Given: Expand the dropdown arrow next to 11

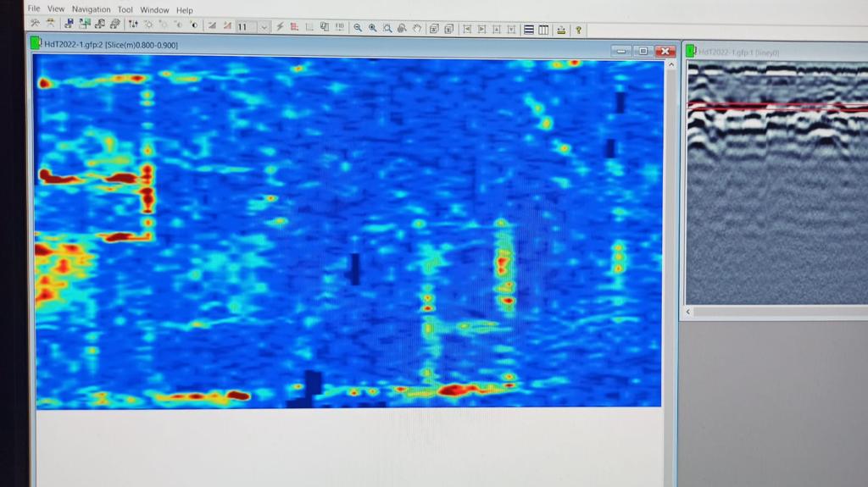Looking at the screenshot, I should pos(264,27).
